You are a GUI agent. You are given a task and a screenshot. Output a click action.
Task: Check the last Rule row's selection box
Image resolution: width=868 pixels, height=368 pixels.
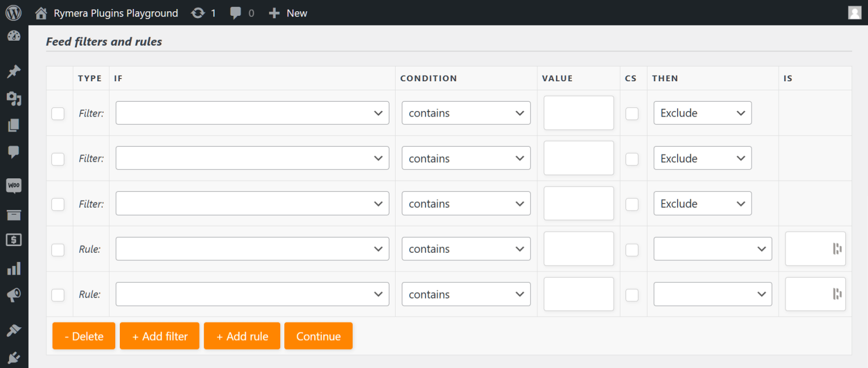point(58,294)
